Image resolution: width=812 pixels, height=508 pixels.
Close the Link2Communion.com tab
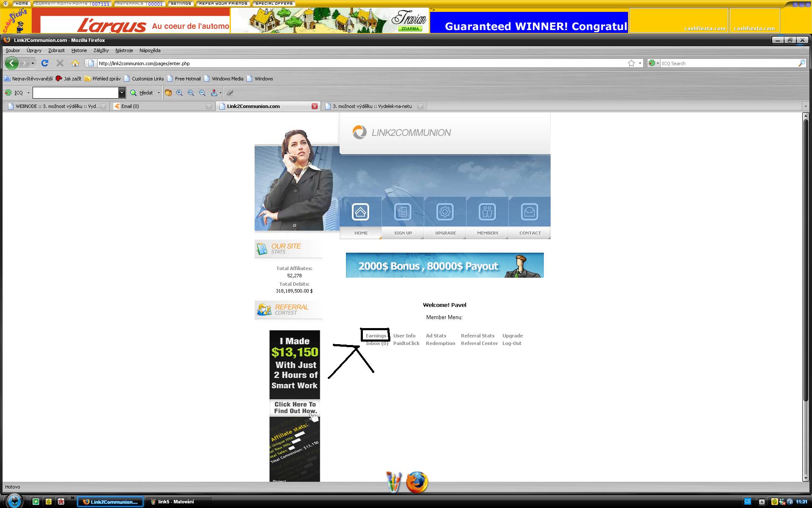click(x=315, y=106)
